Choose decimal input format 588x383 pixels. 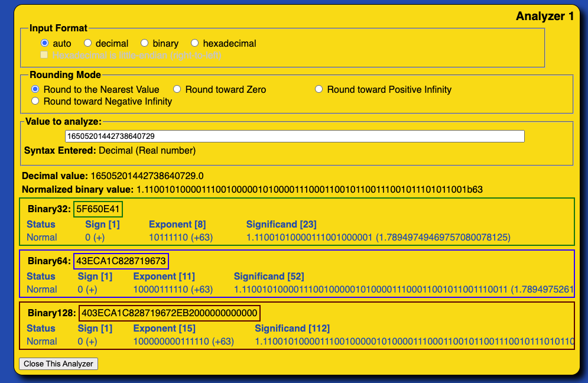click(x=87, y=43)
